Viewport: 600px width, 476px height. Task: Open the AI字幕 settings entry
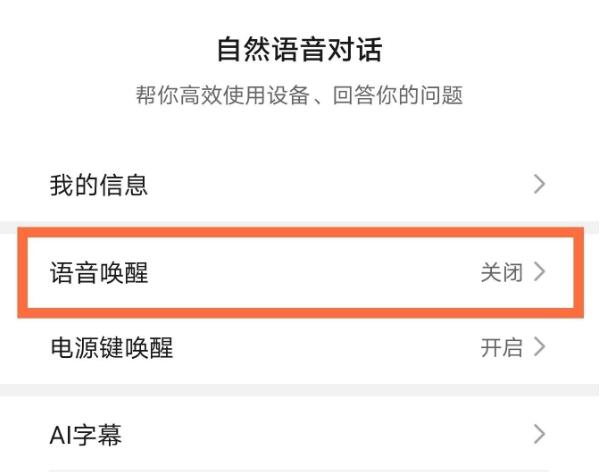point(300,435)
